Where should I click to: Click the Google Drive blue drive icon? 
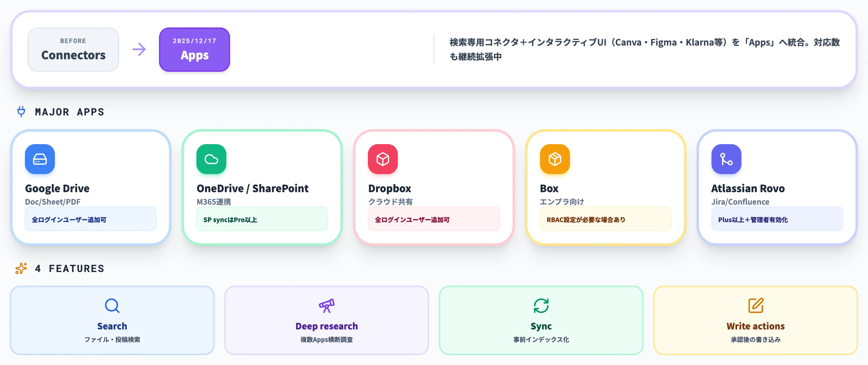[40, 159]
